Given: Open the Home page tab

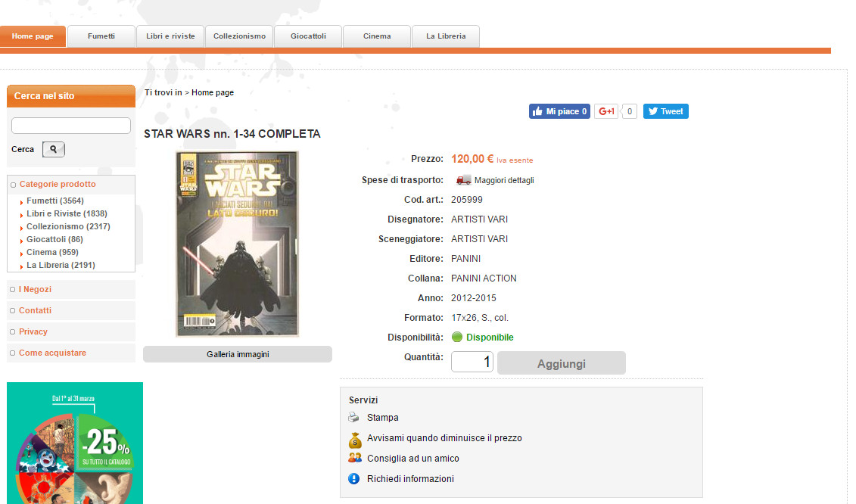Looking at the screenshot, I should (33, 36).
